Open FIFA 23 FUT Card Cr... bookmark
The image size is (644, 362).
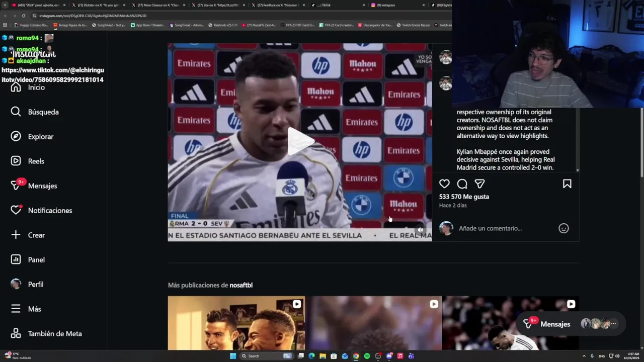click(x=298, y=25)
